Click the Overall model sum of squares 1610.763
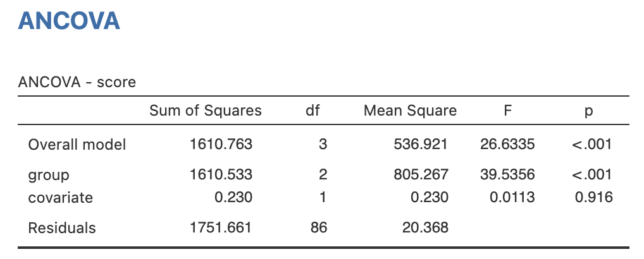Image resolution: width=644 pixels, height=259 pixels. click(221, 145)
